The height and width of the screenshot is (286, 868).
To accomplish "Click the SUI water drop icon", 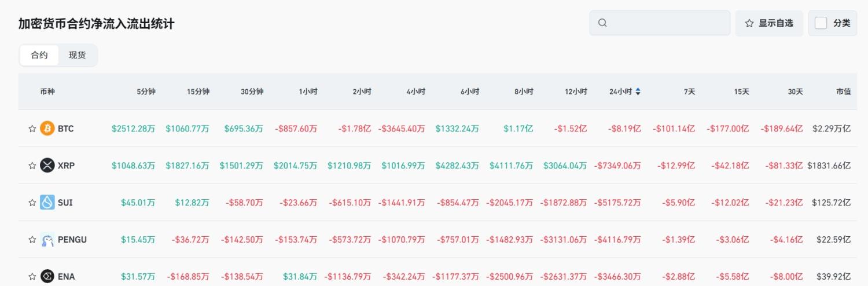I will pos(47,203).
